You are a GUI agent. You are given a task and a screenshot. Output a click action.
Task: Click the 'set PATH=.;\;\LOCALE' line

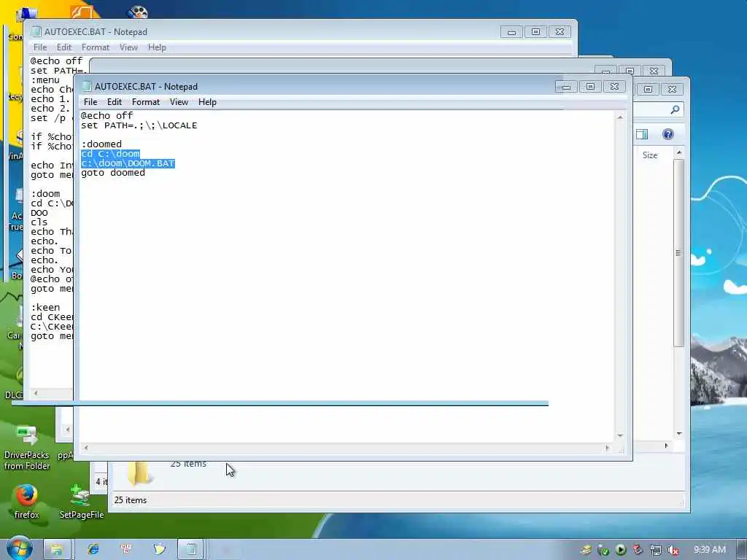139,125
